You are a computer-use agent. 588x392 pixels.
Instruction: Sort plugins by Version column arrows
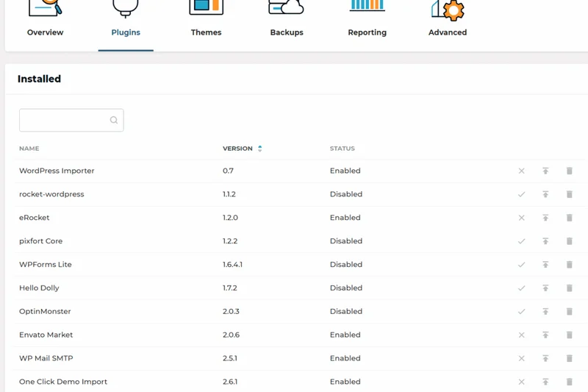tap(260, 149)
